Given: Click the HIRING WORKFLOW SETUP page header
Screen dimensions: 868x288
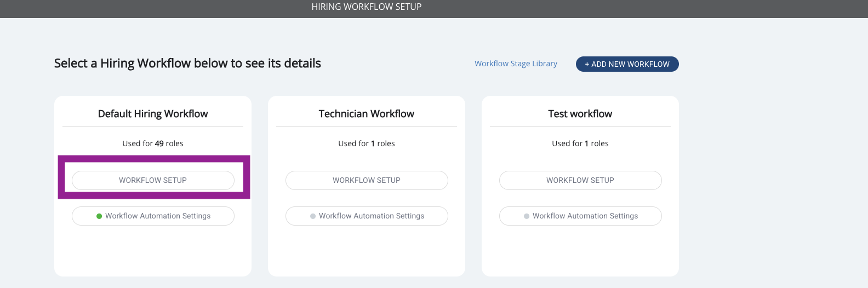Looking at the screenshot, I should click(x=367, y=7).
